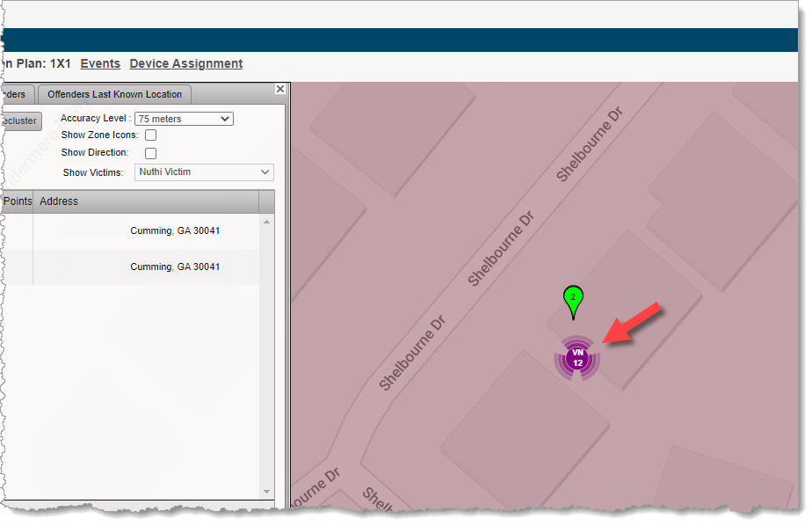Click the green map pin numbered 2

573,300
